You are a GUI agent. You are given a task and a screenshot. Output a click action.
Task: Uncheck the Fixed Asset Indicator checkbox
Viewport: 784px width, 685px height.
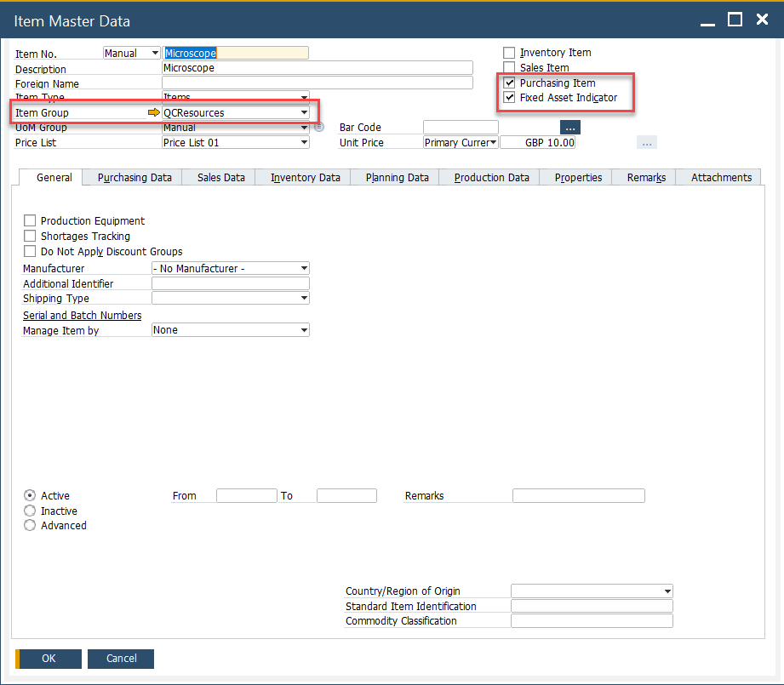pos(509,98)
